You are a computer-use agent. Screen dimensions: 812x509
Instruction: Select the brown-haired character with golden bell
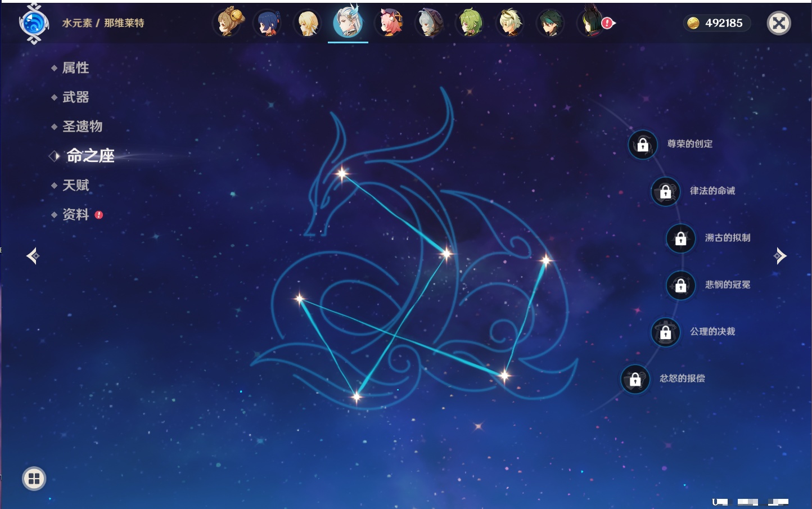tap(229, 23)
